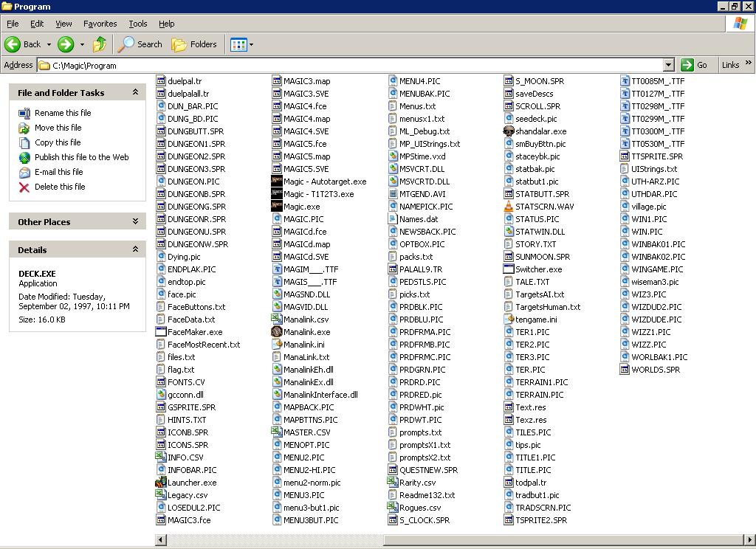Image resolution: width=756 pixels, height=549 pixels.
Task: Select the Magic.exe file icon
Action: [x=277, y=207]
